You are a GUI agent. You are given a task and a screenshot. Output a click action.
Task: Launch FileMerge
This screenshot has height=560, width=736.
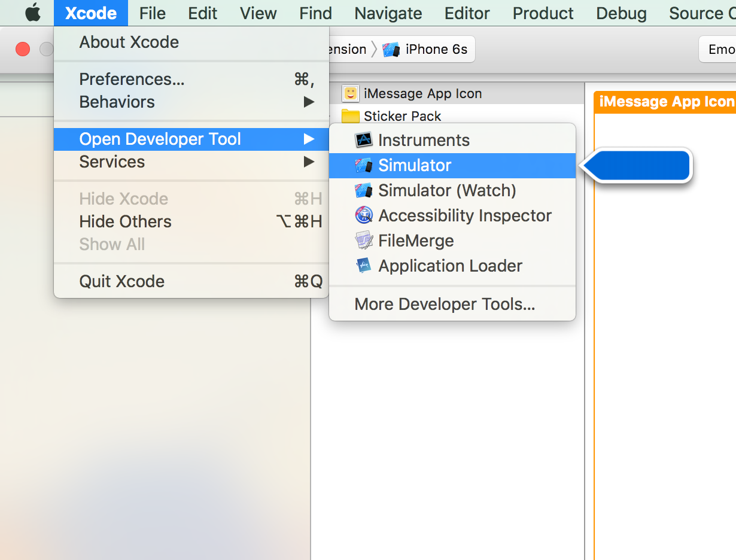tap(452, 241)
